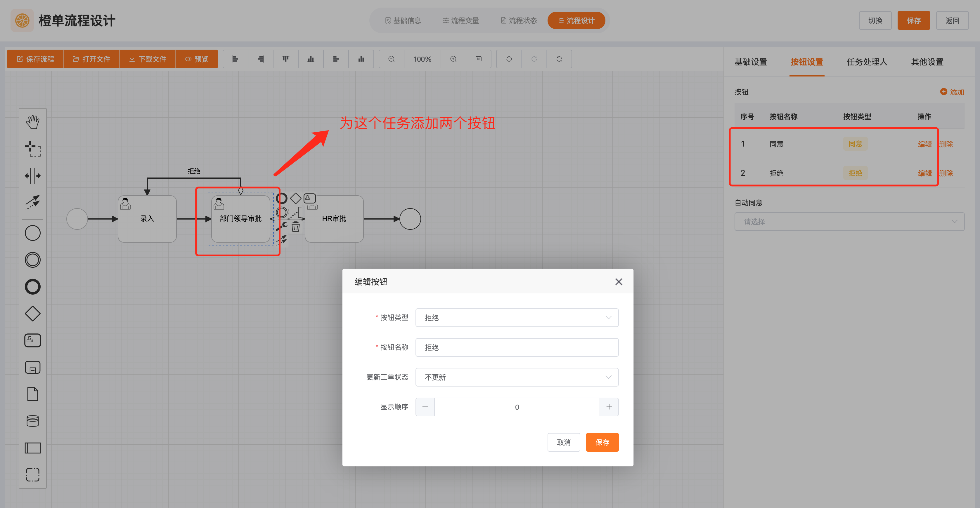980x508 pixels.
Task: Decrease 显示顺序 with minus button
Action: (x=425, y=407)
